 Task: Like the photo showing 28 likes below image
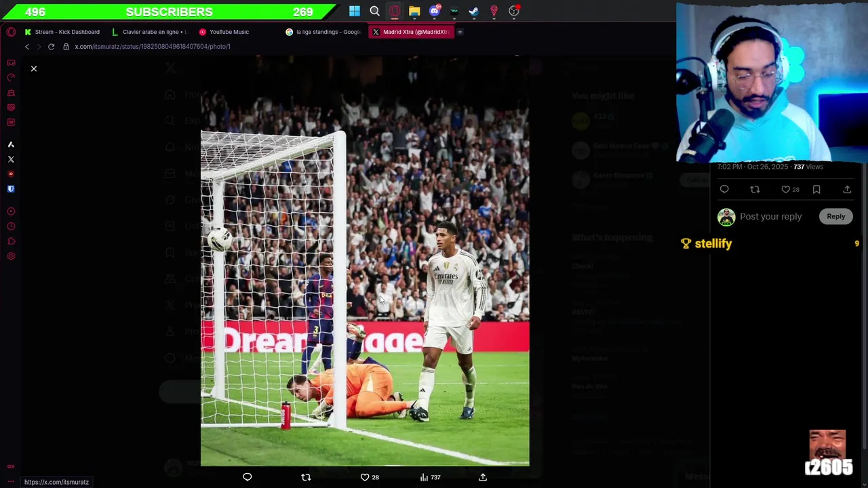(370, 477)
